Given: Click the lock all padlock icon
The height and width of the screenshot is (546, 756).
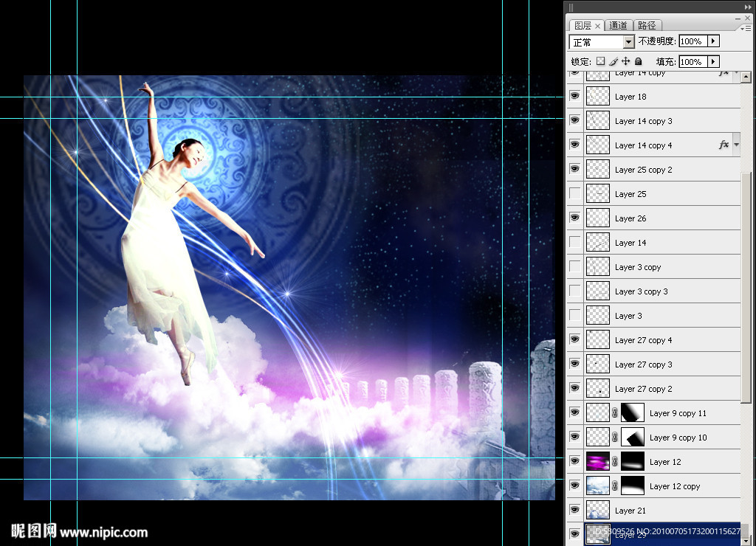Looking at the screenshot, I should [639, 61].
